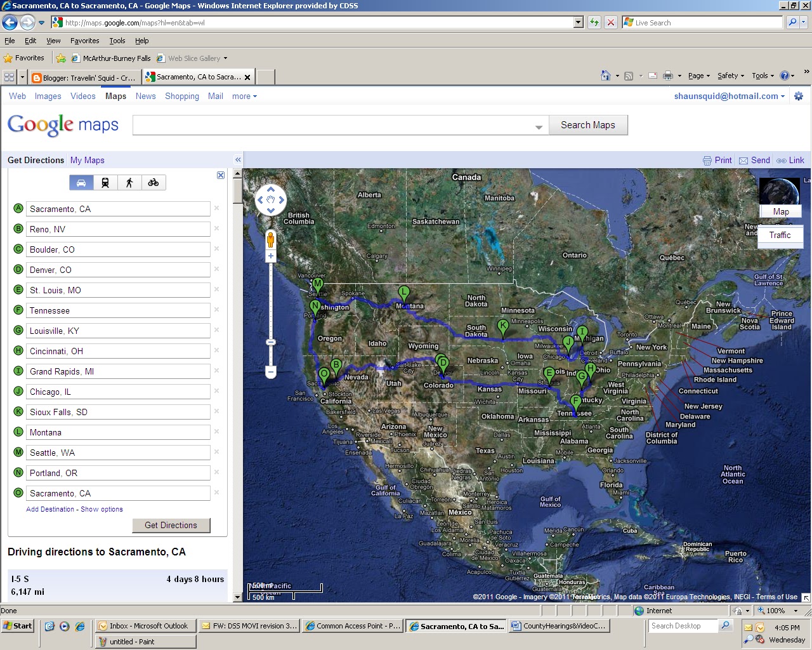Open the Safety menu dropdown

(731, 76)
